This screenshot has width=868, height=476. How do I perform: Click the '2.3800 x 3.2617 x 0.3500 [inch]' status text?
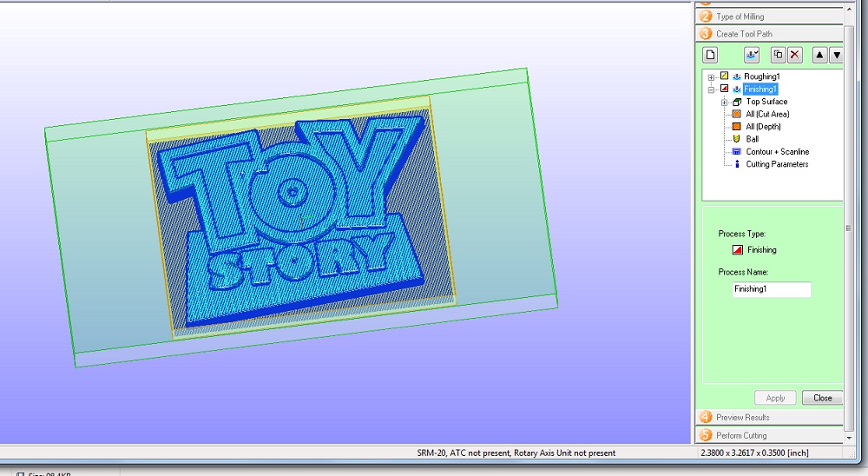[x=754, y=453]
